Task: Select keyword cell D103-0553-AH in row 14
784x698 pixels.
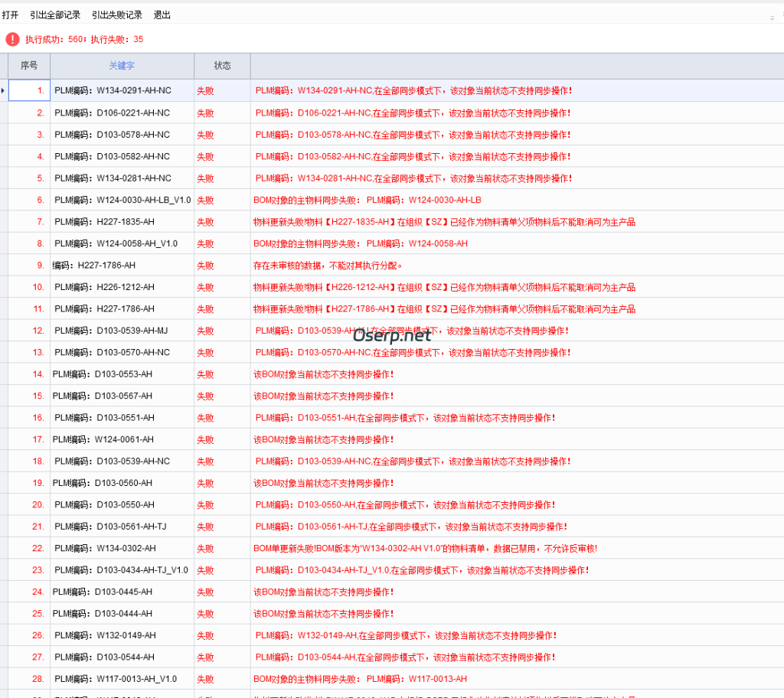Action: tap(122, 374)
